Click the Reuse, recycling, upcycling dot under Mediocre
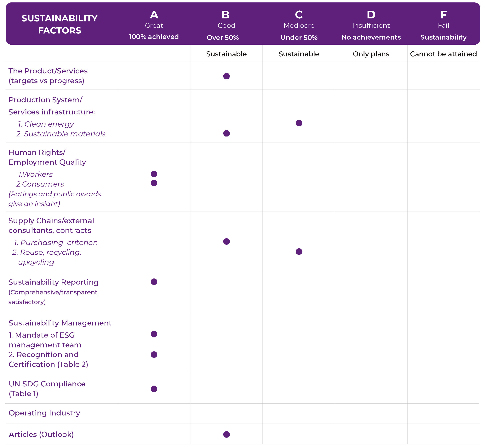 [x=299, y=252]
